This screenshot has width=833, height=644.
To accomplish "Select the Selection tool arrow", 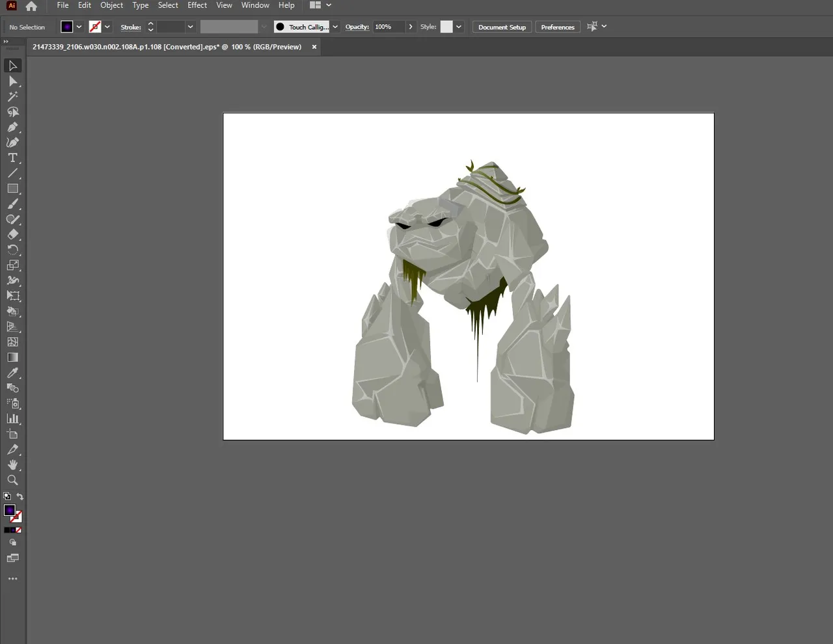I will click(12, 66).
